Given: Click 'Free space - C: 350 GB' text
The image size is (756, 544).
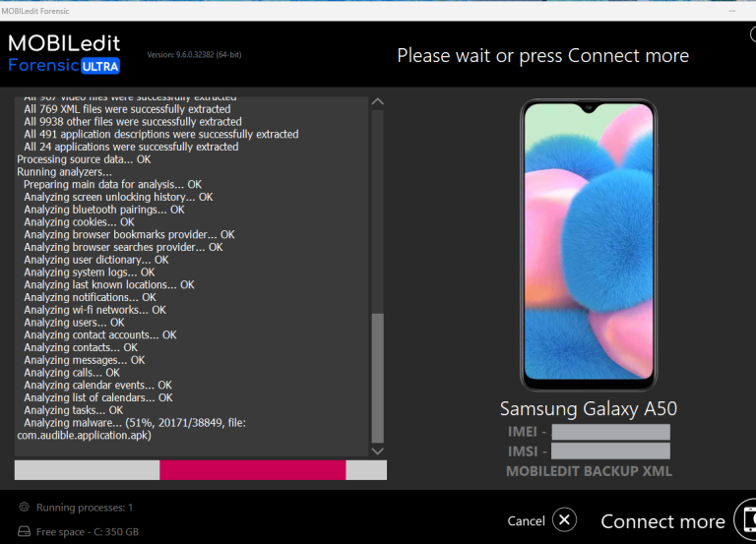Looking at the screenshot, I should point(88,532).
